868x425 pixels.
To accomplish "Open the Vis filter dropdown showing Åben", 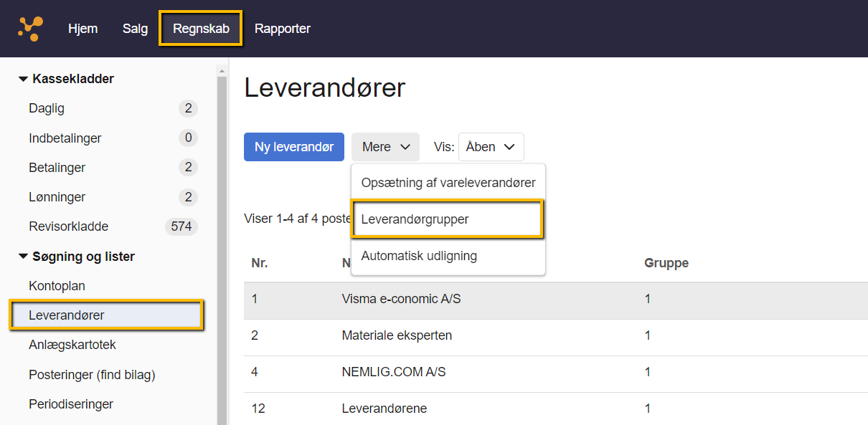I will [x=491, y=146].
